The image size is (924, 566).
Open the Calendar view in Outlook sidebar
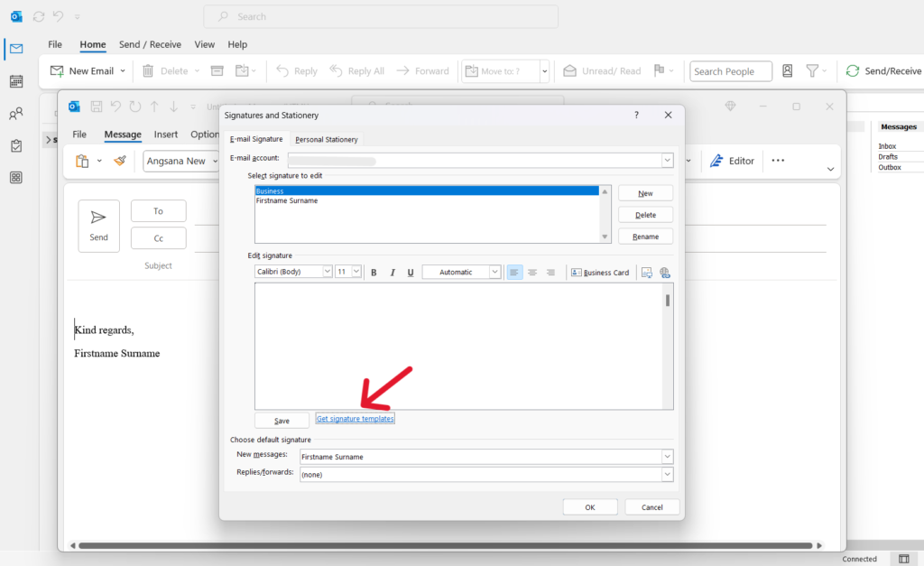15,81
